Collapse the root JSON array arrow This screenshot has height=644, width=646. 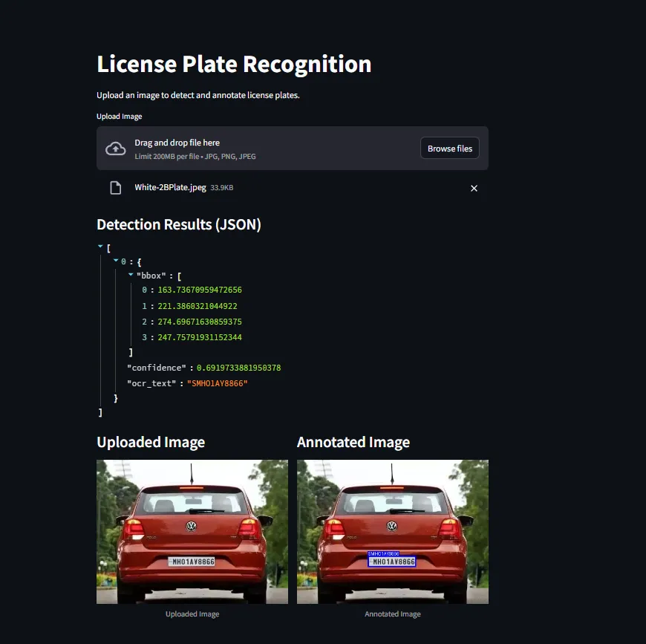[100, 247]
